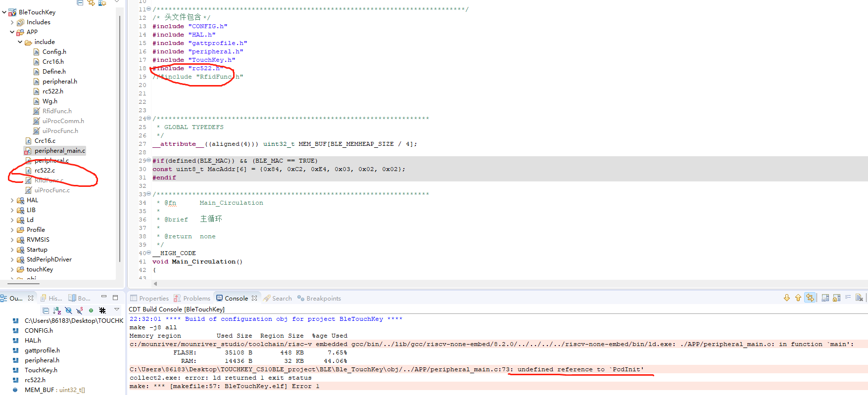The image size is (868, 395).
Task: Expand the HAL folder
Action: coord(12,200)
